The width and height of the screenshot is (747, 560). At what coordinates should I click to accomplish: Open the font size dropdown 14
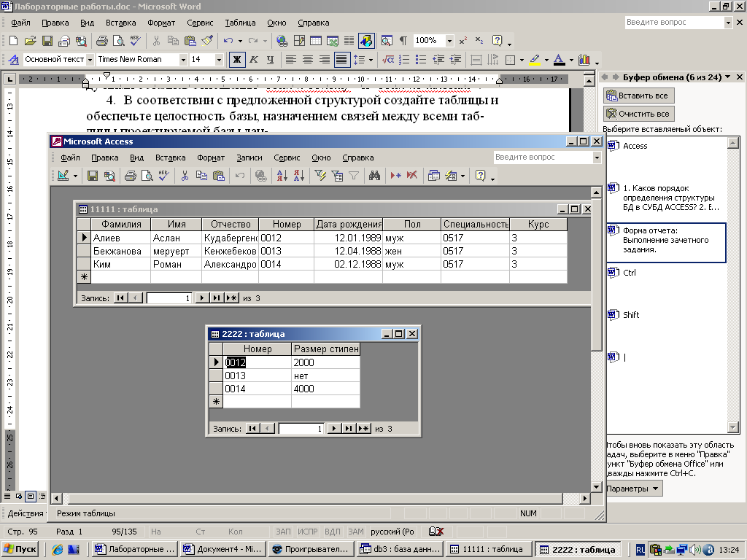[219, 60]
